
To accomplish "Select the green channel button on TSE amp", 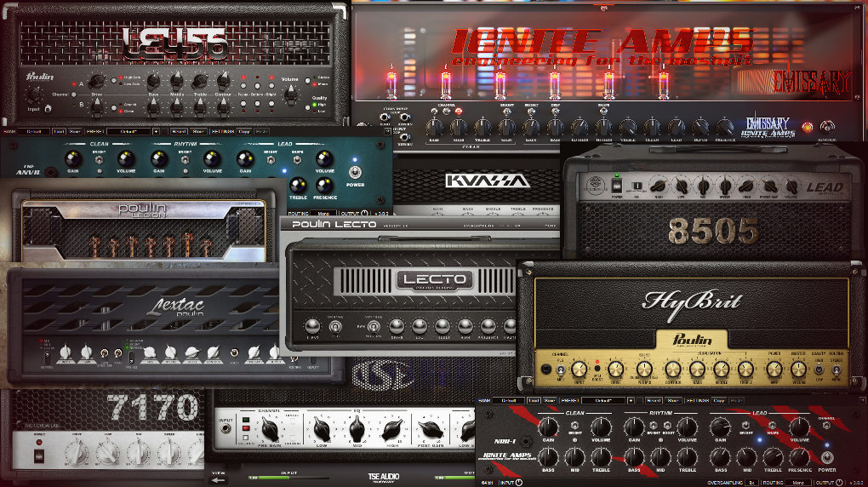I will click(x=246, y=420).
